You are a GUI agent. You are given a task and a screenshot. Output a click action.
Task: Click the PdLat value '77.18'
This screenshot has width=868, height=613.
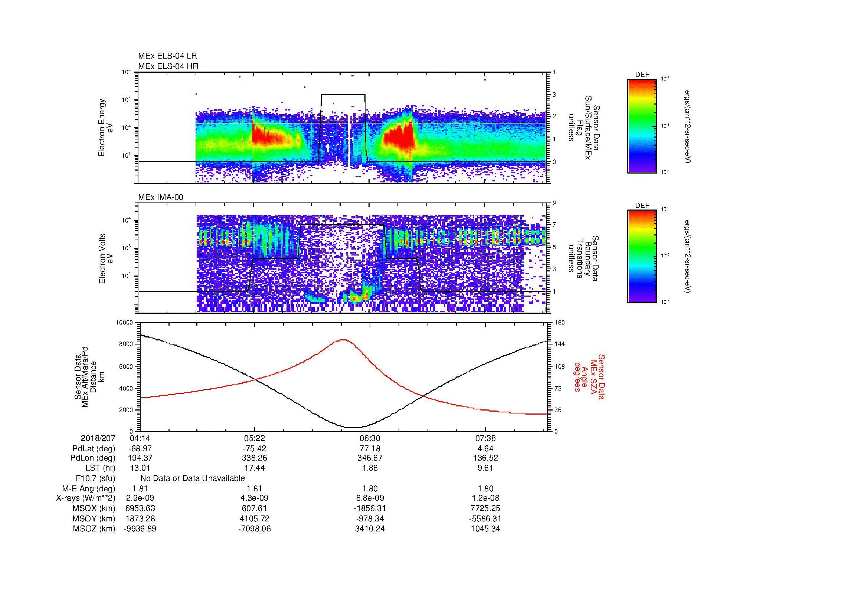click(370, 449)
